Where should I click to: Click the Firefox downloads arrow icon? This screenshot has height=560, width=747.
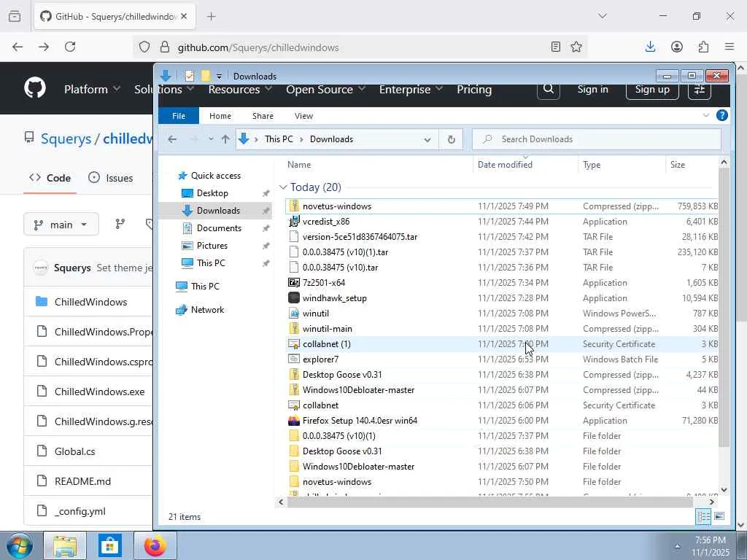click(x=650, y=47)
